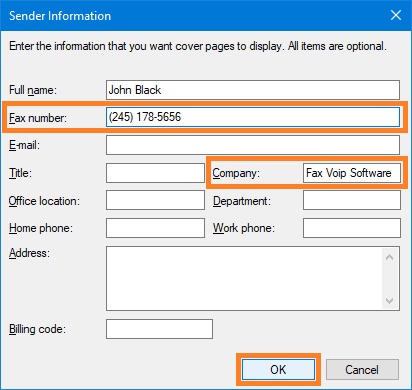Select the Work phone text box
Screen dimensions: 412x390
pyautogui.click(x=352, y=228)
